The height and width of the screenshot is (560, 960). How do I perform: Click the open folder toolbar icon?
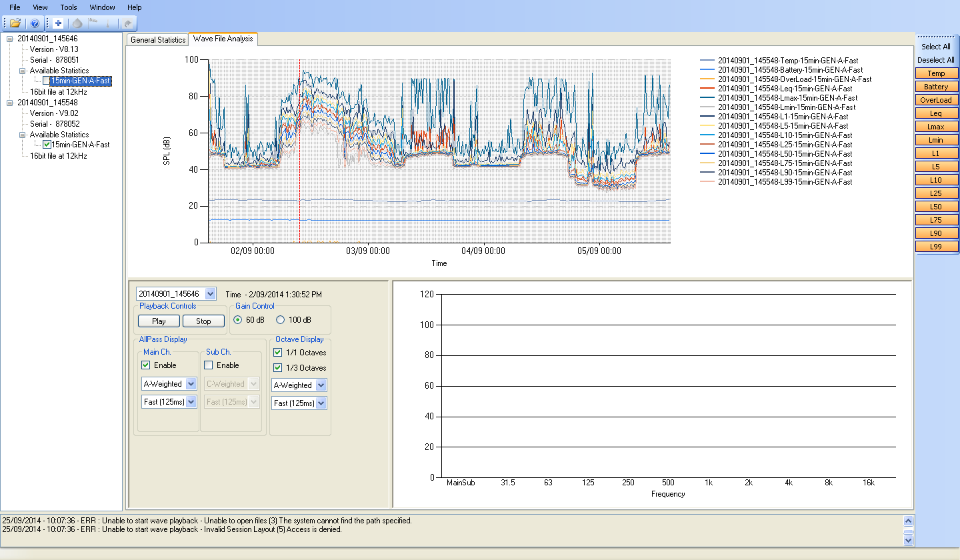15,23
